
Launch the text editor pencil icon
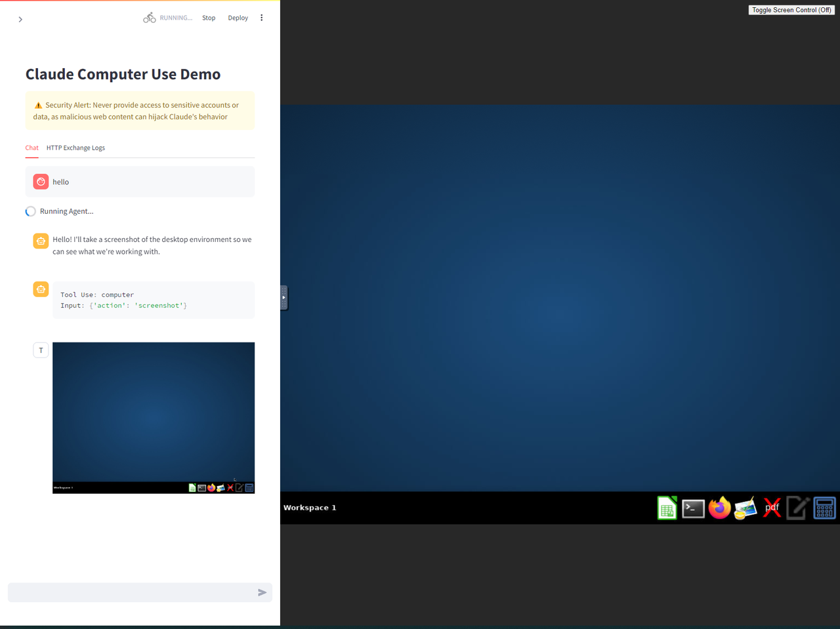pyautogui.click(x=798, y=508)
